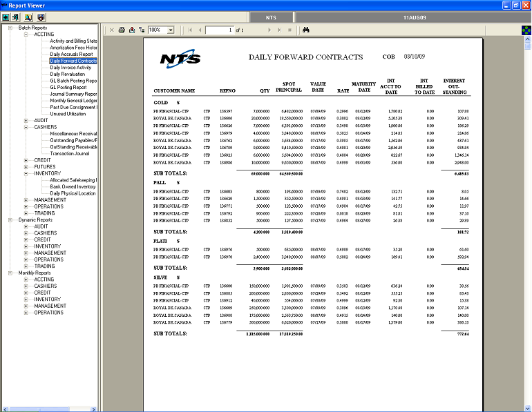Click refno 136597 in the GOLD section
This screenshot has width=532, height=412.
coord(226,111)
